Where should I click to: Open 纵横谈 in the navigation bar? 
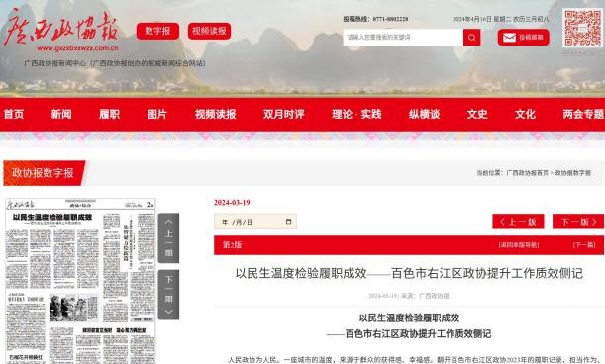(x=425, y=114)
